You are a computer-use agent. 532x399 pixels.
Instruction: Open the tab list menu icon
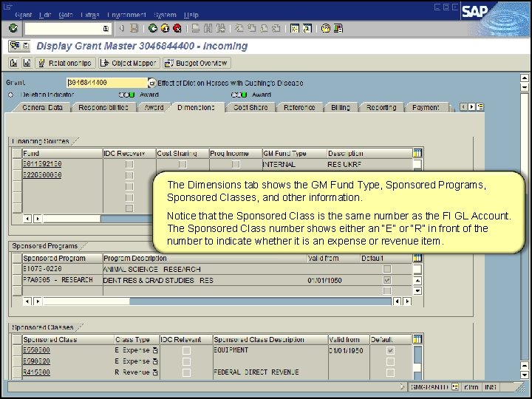tap(480, 107)
